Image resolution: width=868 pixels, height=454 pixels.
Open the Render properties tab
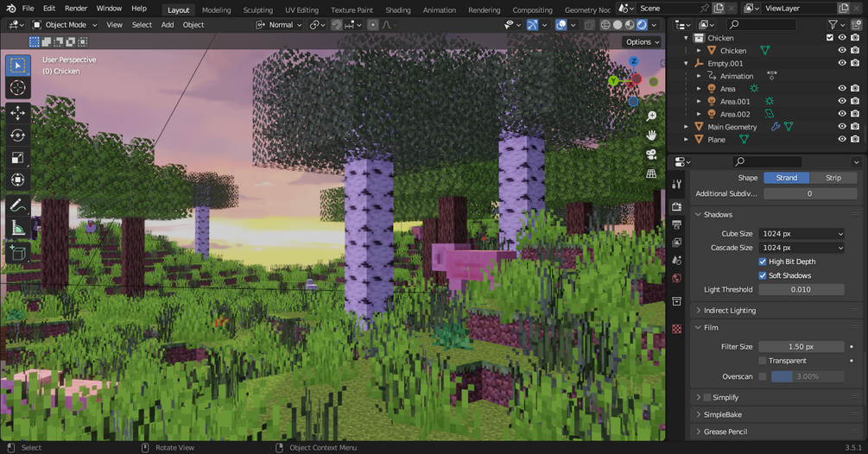coord(676,207)
